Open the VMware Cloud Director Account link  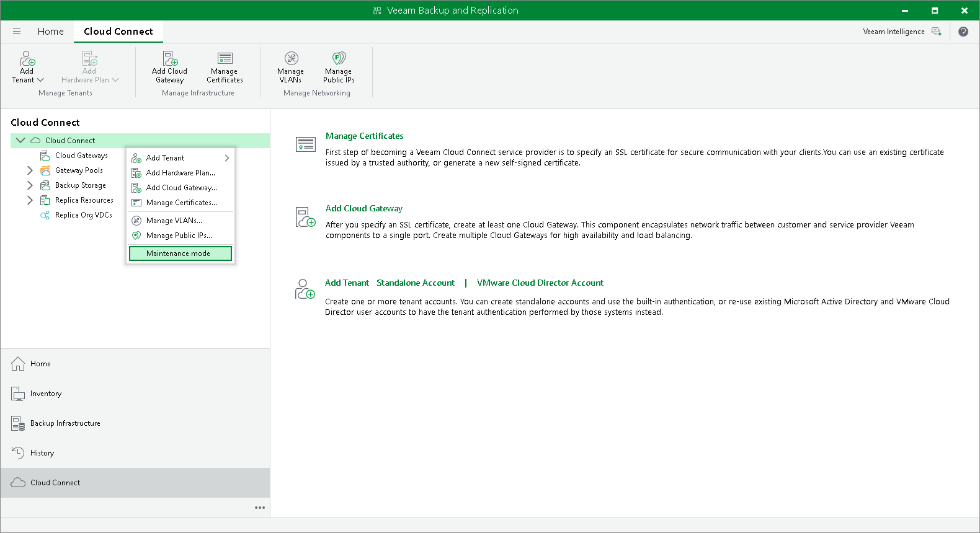540,283
